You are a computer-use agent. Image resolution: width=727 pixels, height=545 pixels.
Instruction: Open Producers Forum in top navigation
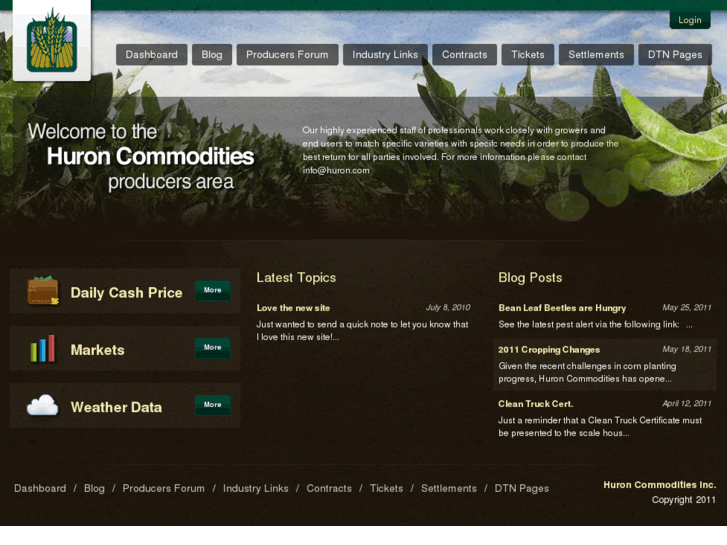(287, 55)
